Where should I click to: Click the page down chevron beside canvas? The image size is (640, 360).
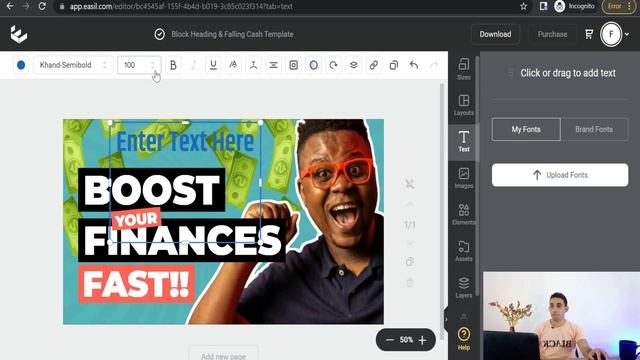pos(410,243)
